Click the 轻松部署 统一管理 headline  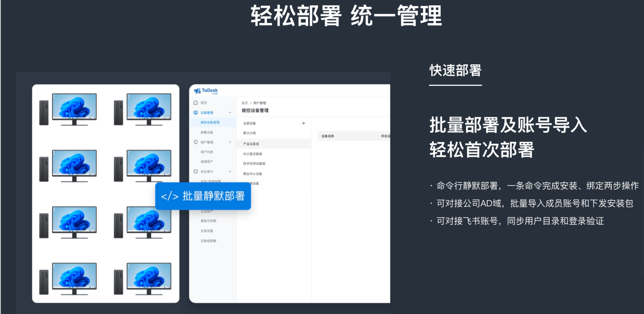pyautogui.click(x=346, y=16)
